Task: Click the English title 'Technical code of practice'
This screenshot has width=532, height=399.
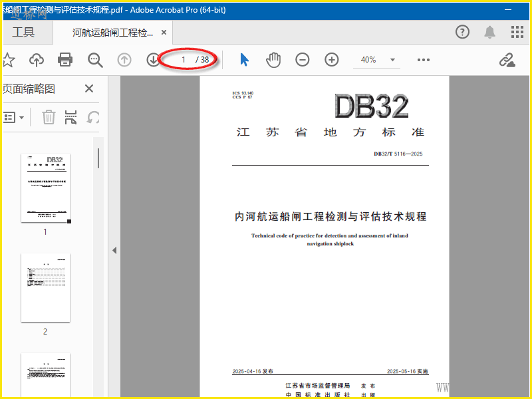Action: coord(330,239)
